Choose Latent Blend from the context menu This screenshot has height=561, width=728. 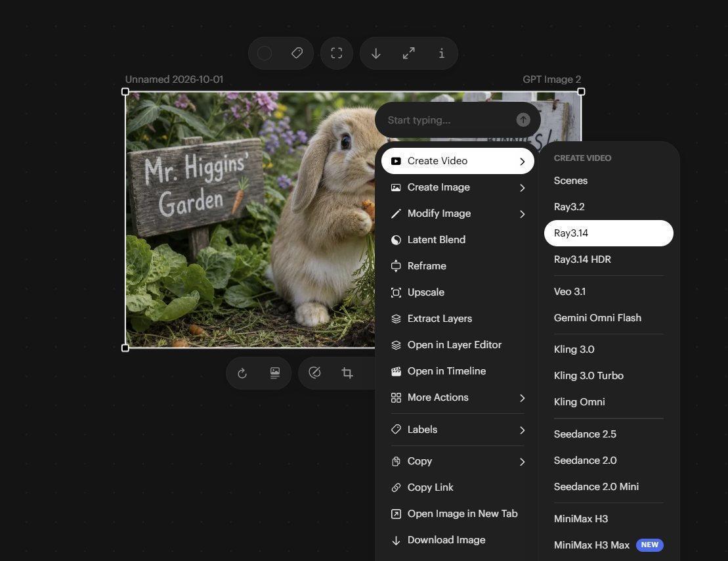pos(458,240)
